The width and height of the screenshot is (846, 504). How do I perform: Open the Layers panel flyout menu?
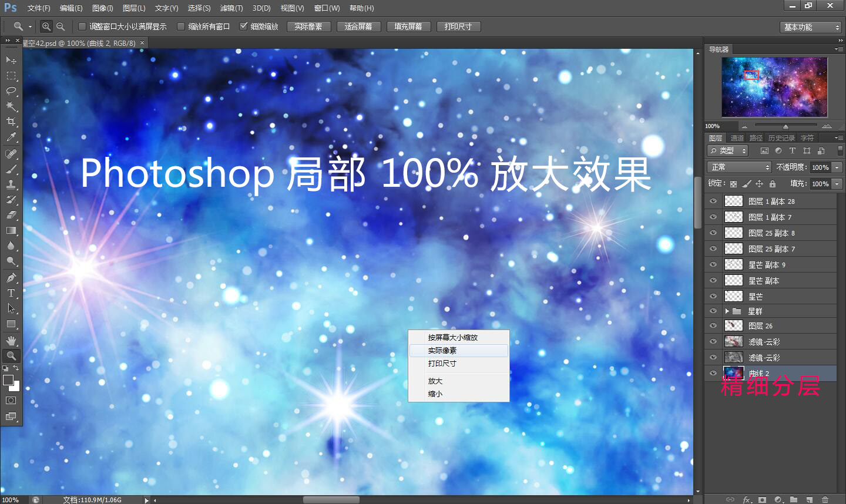pyautogui.click(x=839, y=138)
